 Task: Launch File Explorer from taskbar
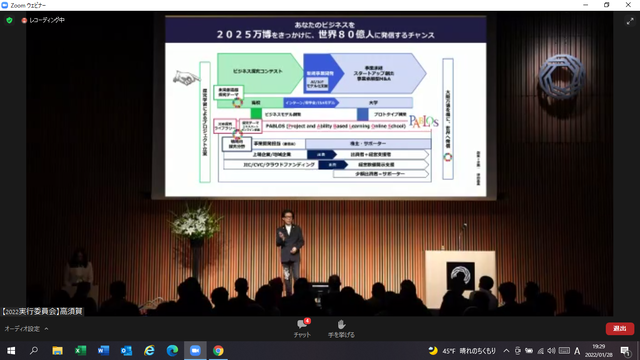click(57, 351)
